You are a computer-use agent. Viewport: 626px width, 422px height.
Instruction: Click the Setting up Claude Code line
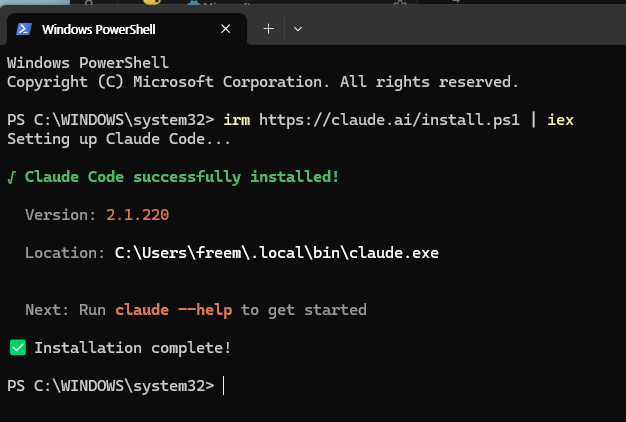119,139
